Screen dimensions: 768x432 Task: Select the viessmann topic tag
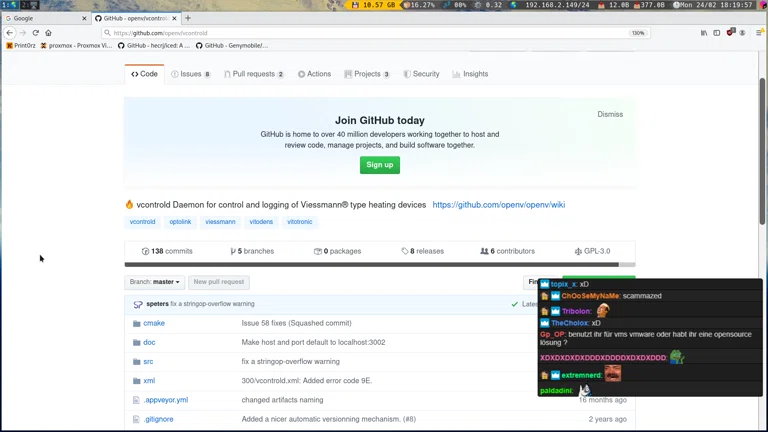(x=220, y=222)
